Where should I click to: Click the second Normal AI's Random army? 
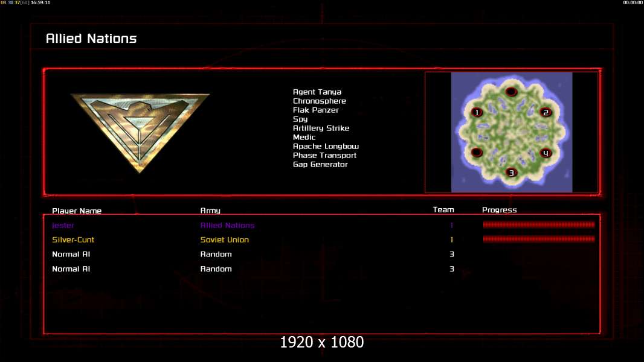click(x=216, y=269)
